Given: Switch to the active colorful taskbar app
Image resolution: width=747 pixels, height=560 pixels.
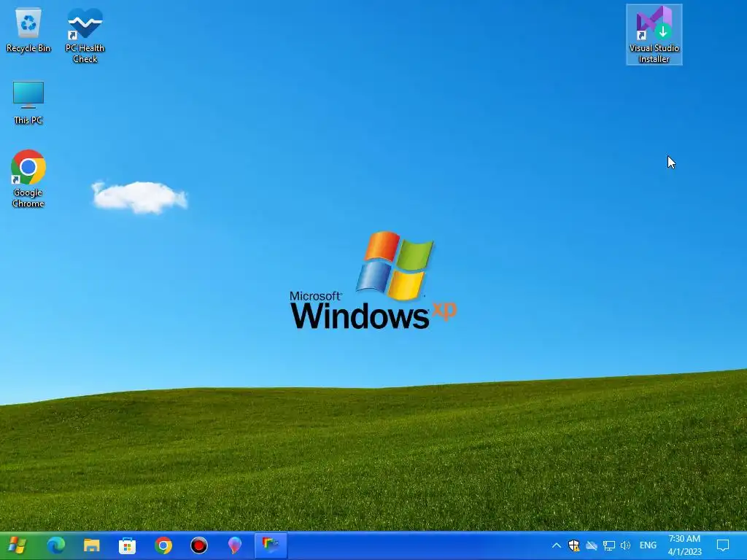Looking at the screenshot, I should (x=270, y=545).
